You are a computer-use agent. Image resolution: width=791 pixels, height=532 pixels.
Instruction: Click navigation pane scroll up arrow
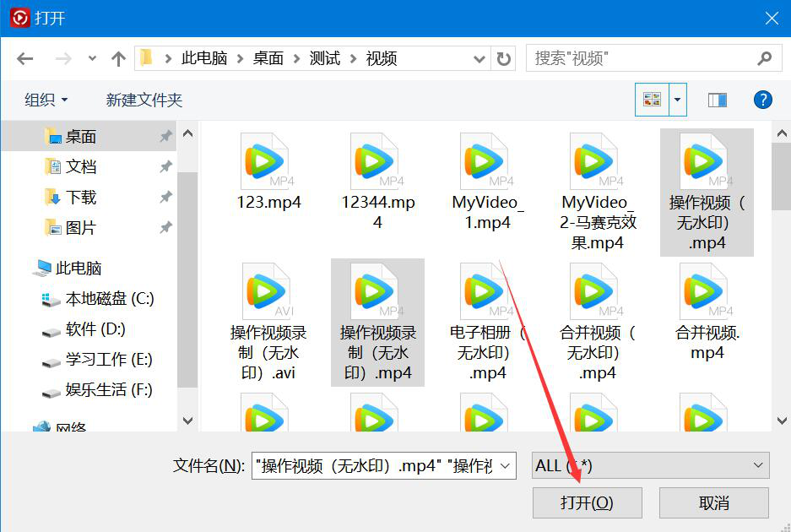[x=187, y=133]
